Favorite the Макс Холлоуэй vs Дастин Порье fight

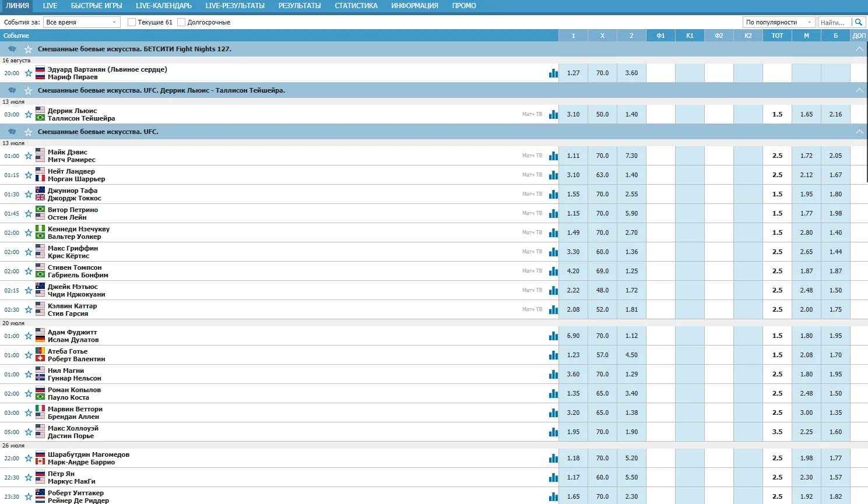(x=28, y=432)
